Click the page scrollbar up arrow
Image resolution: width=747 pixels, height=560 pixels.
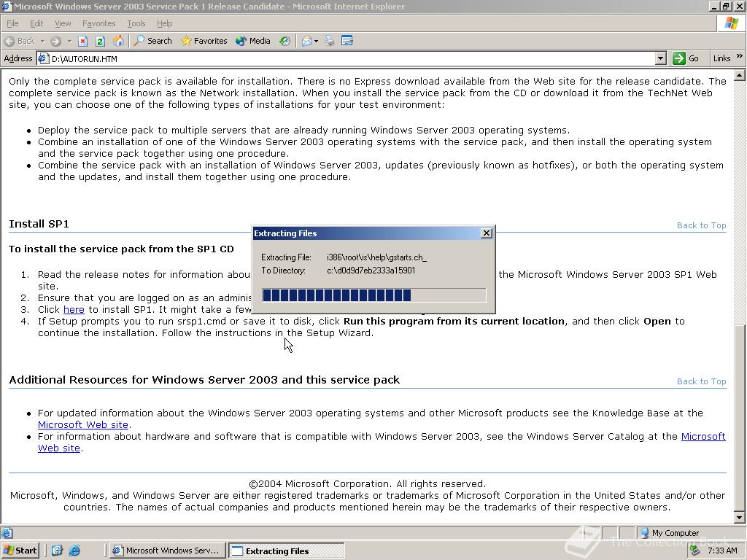(x=740, y=75)
